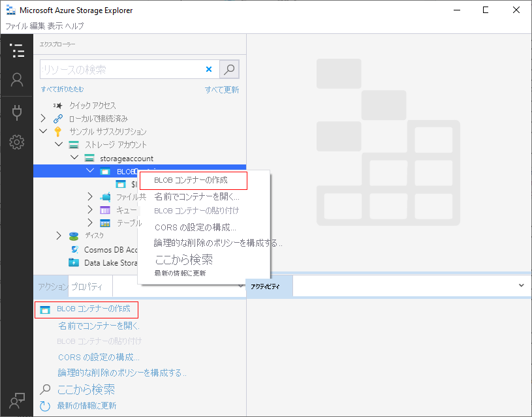This screenshot has width=532, height=417.
Task: Open the Account management sidebar icon
Action: tap(16, 80)
